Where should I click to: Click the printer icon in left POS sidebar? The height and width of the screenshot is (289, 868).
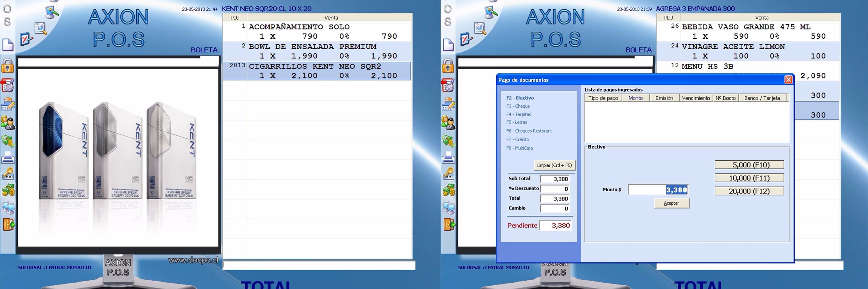coord(8,158)
